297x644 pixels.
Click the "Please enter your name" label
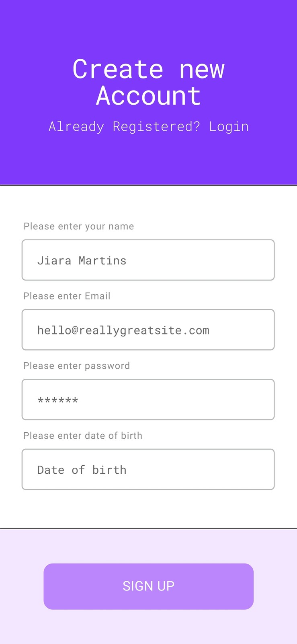pos(79,226)
